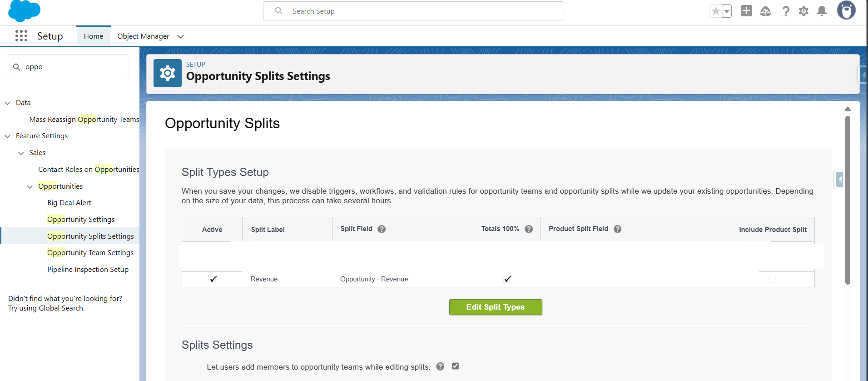Open the Object Manager tab
Screen dimensions: 868x381
point(143,36)
